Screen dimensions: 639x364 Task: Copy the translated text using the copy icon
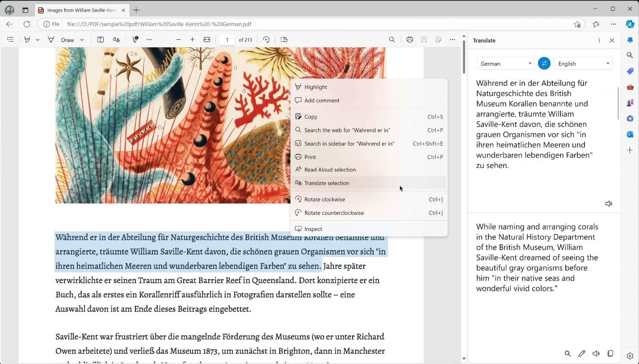coord(610,353)
